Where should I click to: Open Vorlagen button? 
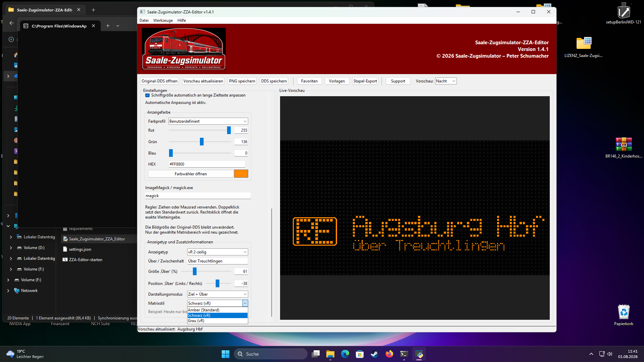(337, 81)
